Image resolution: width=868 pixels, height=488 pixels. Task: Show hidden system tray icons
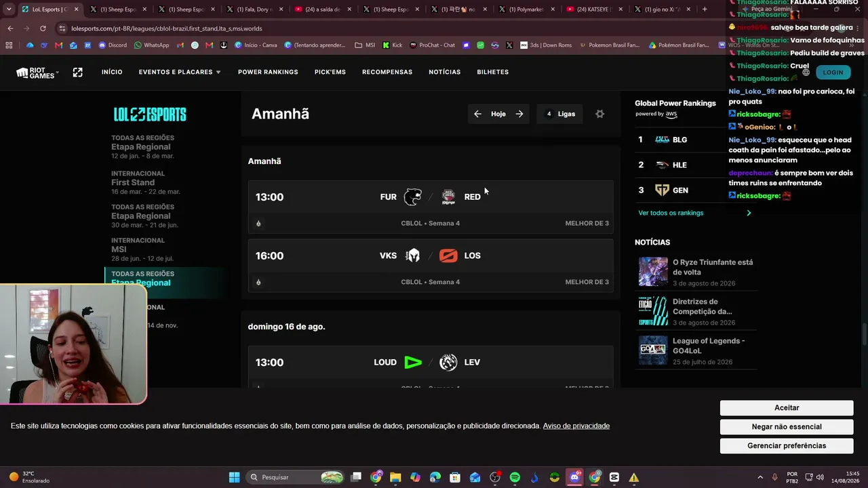click(x=760, y=477)
